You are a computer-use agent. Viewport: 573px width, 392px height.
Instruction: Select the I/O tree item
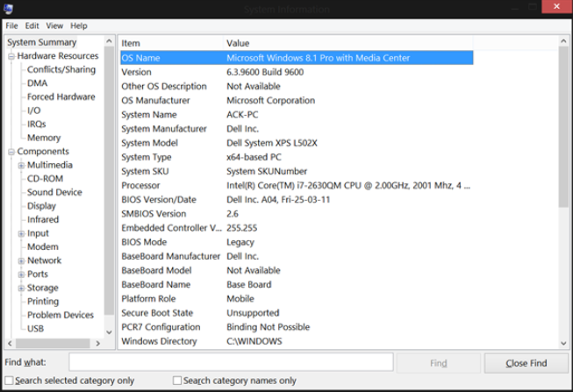pos(34,110)
